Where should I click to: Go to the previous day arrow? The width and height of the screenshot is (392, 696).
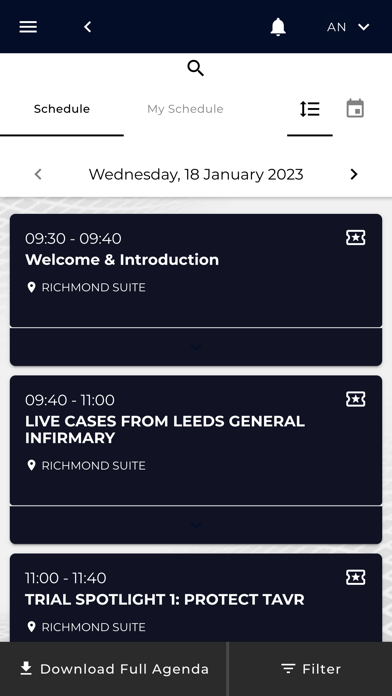point(38,174)
